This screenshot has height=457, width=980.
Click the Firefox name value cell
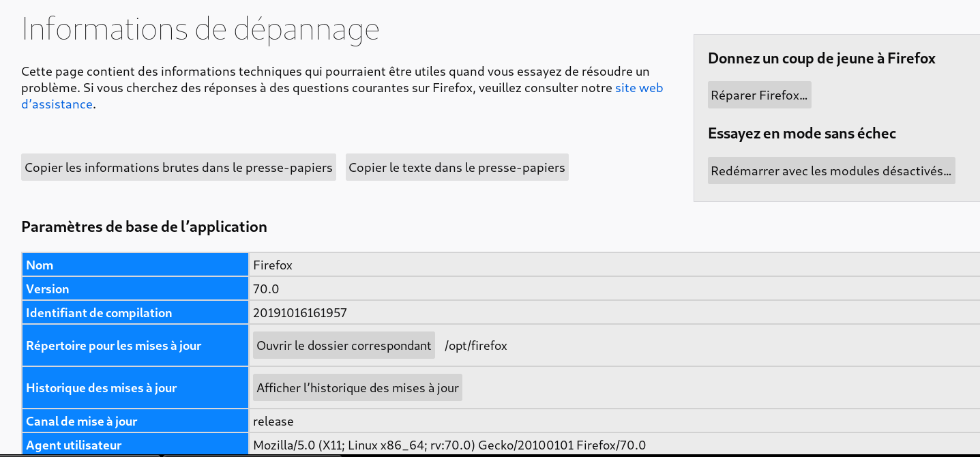point(614,265)
